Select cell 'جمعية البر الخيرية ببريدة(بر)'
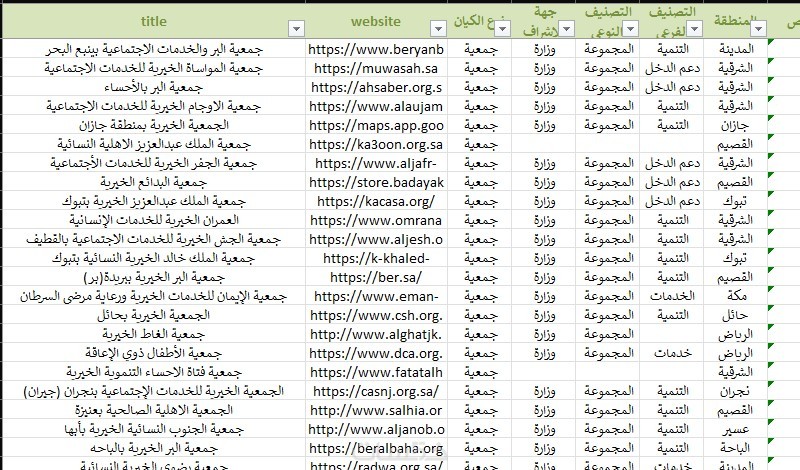800x470 pixels. coord(154,278)
